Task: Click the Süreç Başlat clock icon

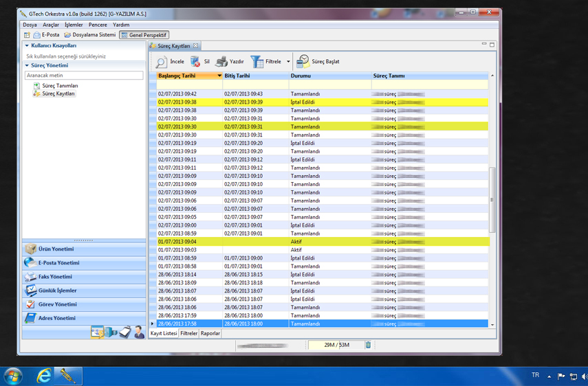Action: pos(303,61)
